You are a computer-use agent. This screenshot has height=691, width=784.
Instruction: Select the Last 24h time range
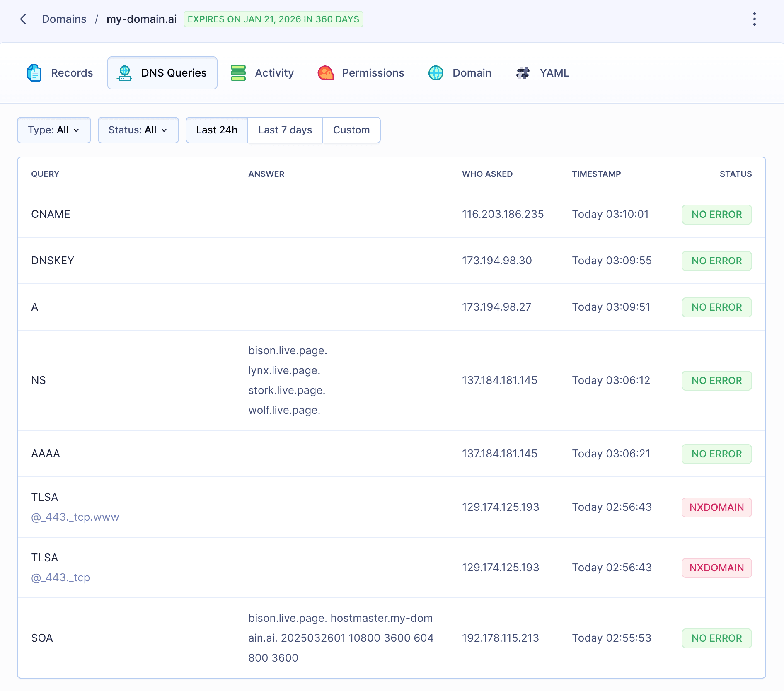pyautogui.click(x=217, y=130)
